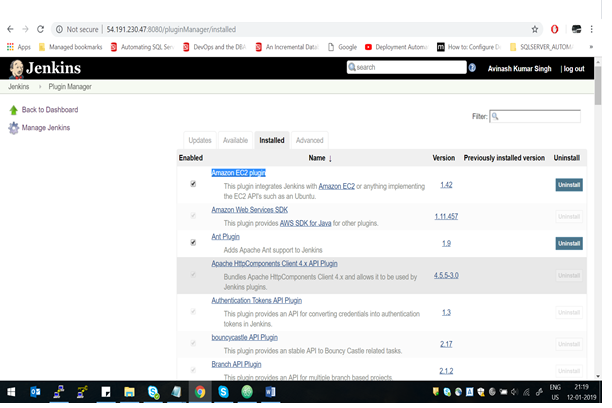This screenshot has width=612, height=408.
Task: Open Branch API Plugin link
Action: 237,364
